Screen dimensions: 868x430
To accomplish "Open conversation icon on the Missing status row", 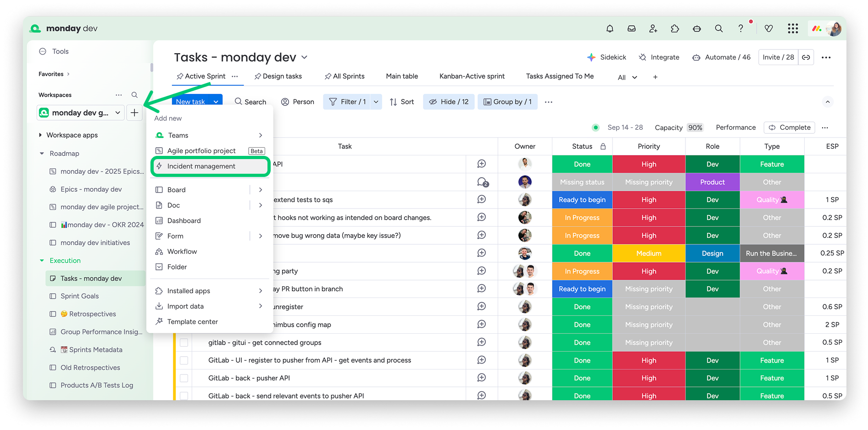I will (483, 182).
